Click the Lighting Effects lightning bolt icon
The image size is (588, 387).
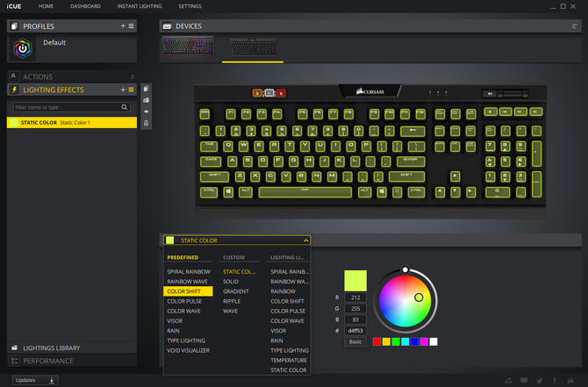14,90
